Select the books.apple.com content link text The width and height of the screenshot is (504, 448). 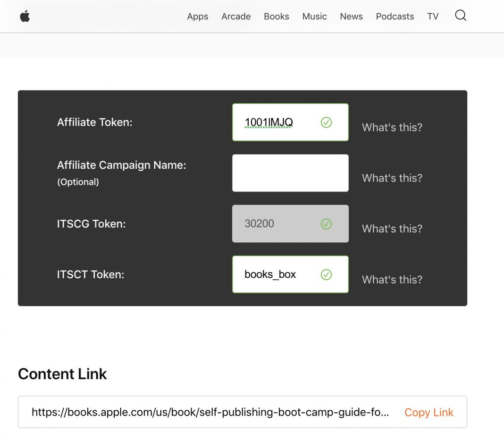[x=210, y=413]
